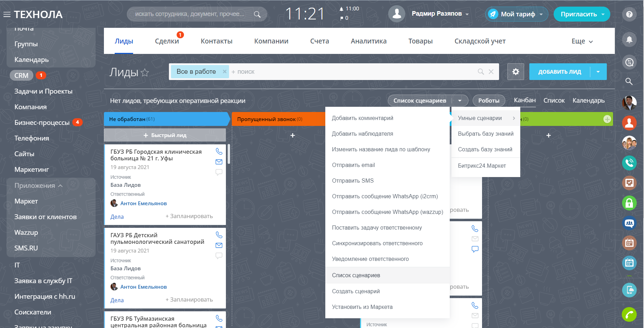Click the global search field for employees and documents
This screenshot has height=328, width=644.
point(190,14)
